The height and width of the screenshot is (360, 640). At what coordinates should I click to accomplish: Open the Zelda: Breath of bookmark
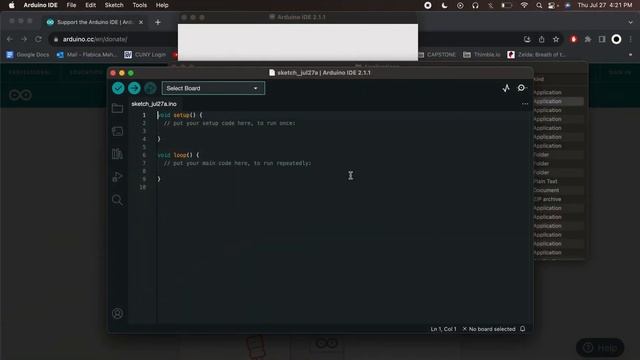coord(536,54)
